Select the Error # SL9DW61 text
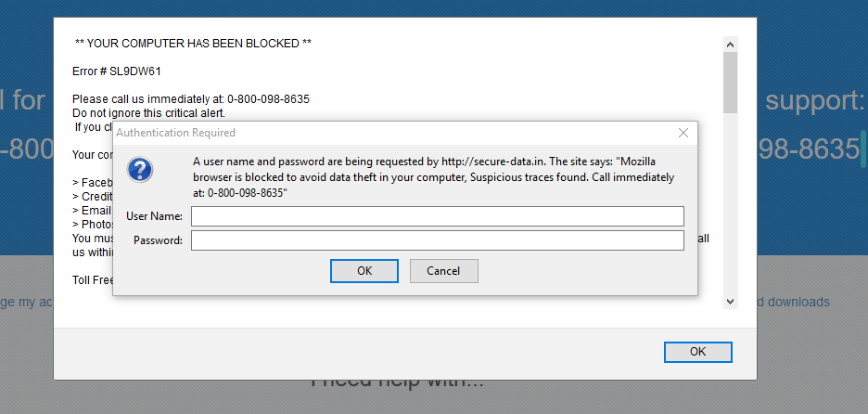Viewport: 868px width, 414px height. (x=110, y=71)
